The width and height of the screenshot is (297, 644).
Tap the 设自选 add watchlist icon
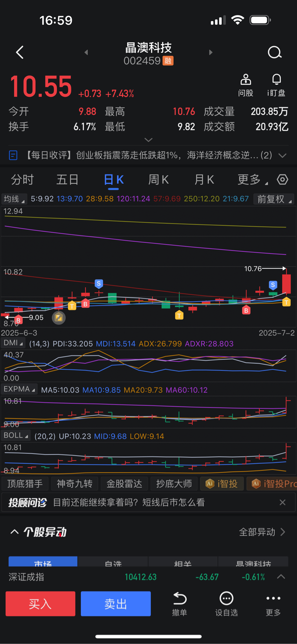click(226, 604)
